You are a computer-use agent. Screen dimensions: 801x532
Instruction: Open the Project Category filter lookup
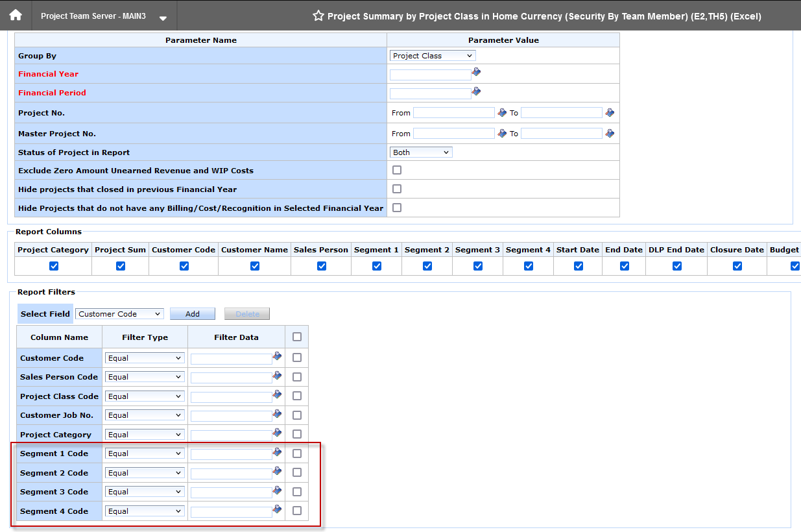(277, 432)
